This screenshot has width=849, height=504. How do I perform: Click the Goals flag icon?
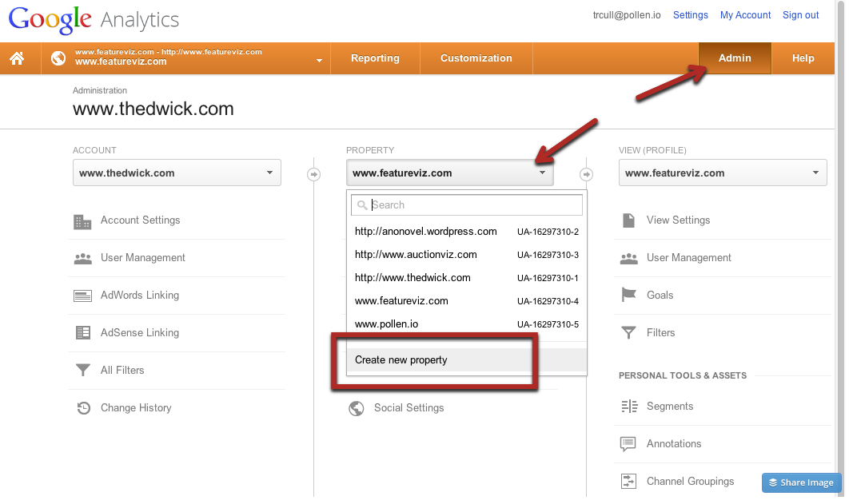pyautogui.click(x=628, y=295)
